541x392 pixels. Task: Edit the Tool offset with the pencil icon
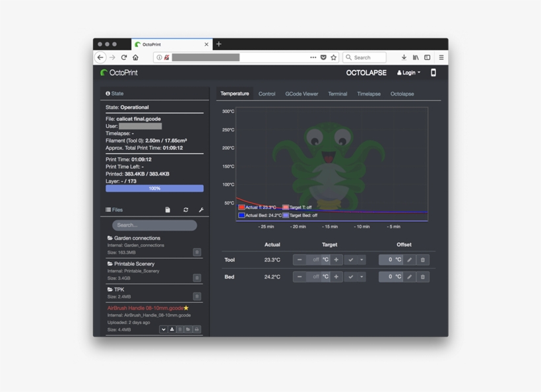(x=410, y=260)
